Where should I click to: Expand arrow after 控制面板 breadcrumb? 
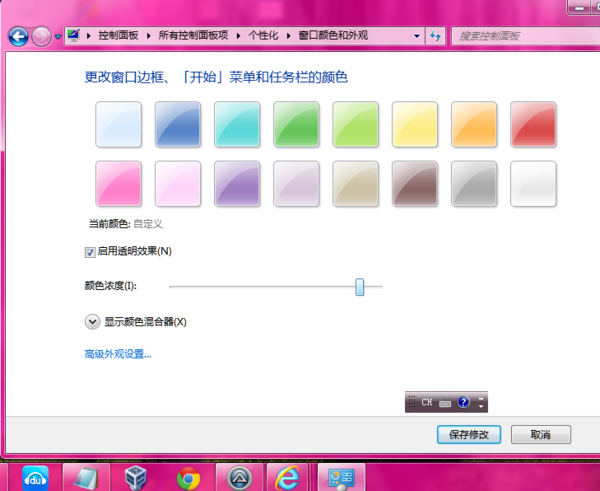148,36
